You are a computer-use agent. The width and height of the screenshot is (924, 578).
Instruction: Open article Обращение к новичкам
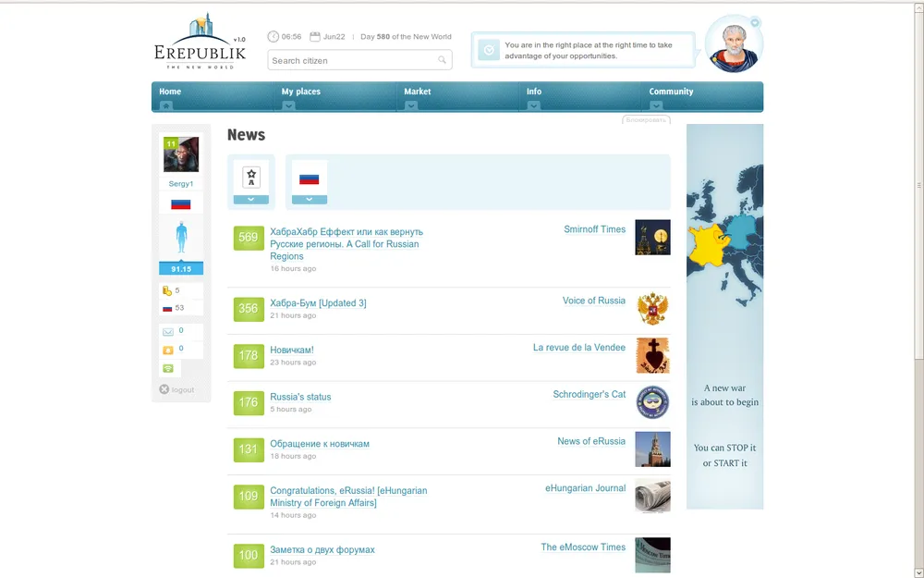click(x=320, y=444)
